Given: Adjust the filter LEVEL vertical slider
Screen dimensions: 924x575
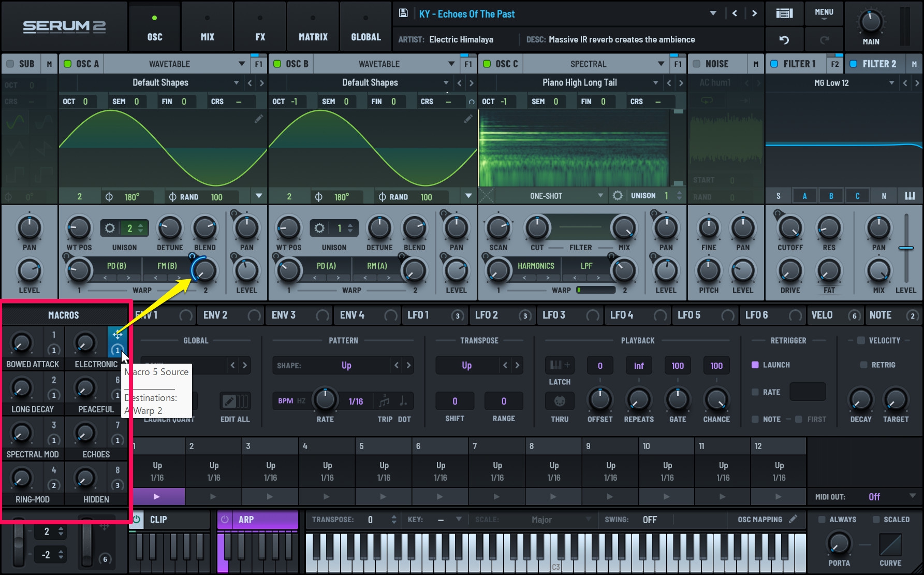Looking at the screenshot, I should [906, 248].
